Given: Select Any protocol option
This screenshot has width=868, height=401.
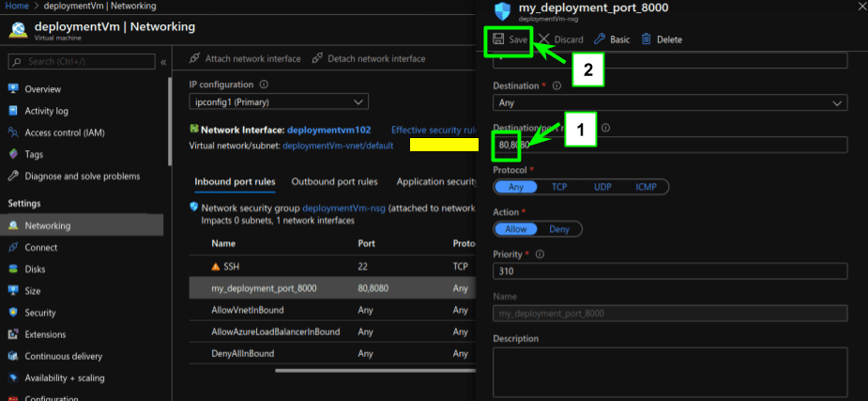Looking at the screenshot, I should click(x=515, y=187).
